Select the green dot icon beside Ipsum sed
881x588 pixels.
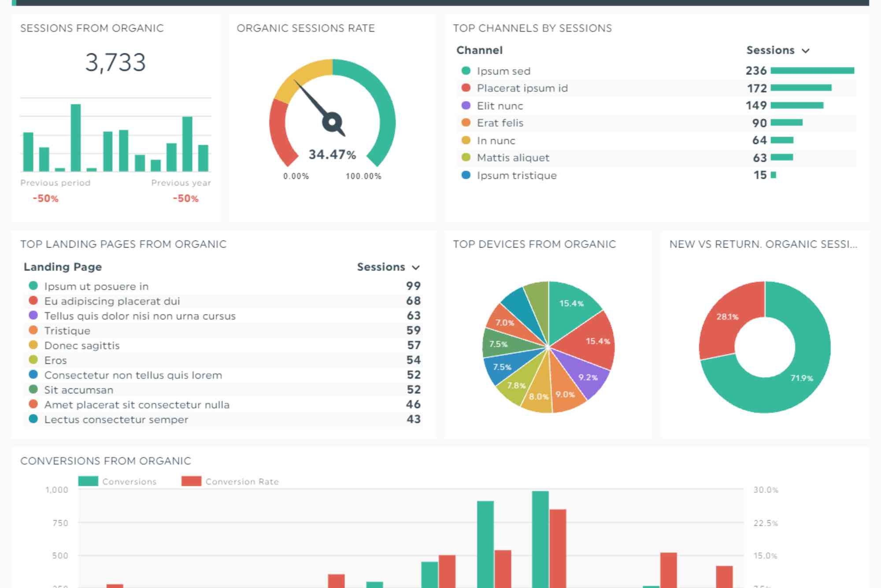click(465, 70)
